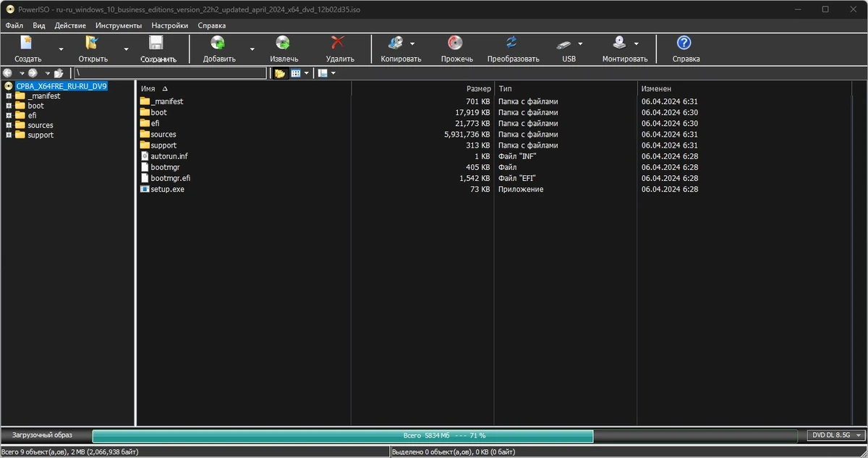
Task: Toggle the folder tree panel icon
Action: coord(279,73)
